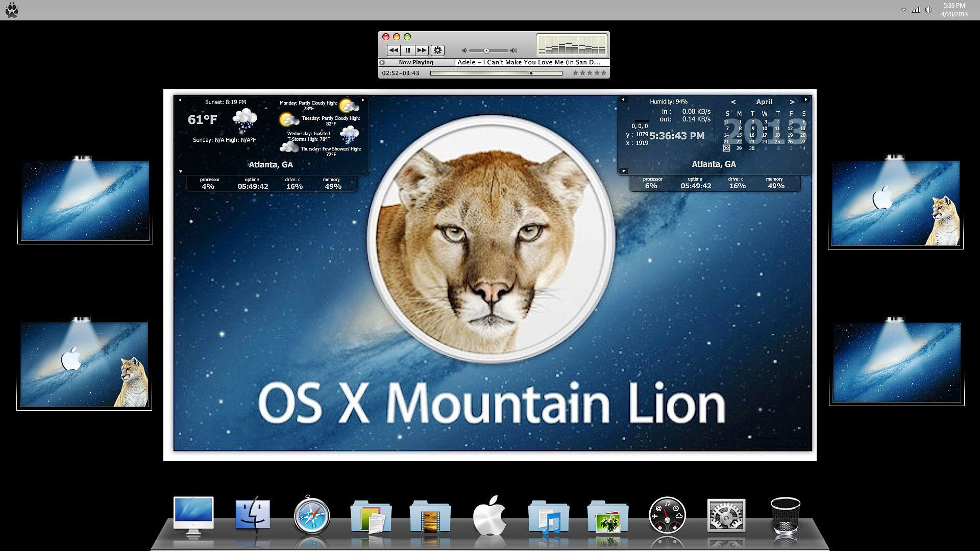Click the silver Apple logo dock icon

coord(489,515)
